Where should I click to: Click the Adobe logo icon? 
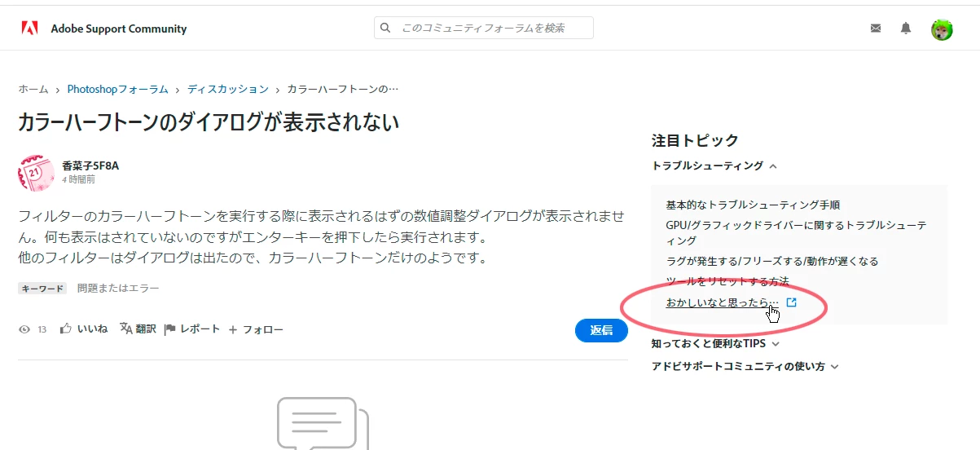pos(29,29)
